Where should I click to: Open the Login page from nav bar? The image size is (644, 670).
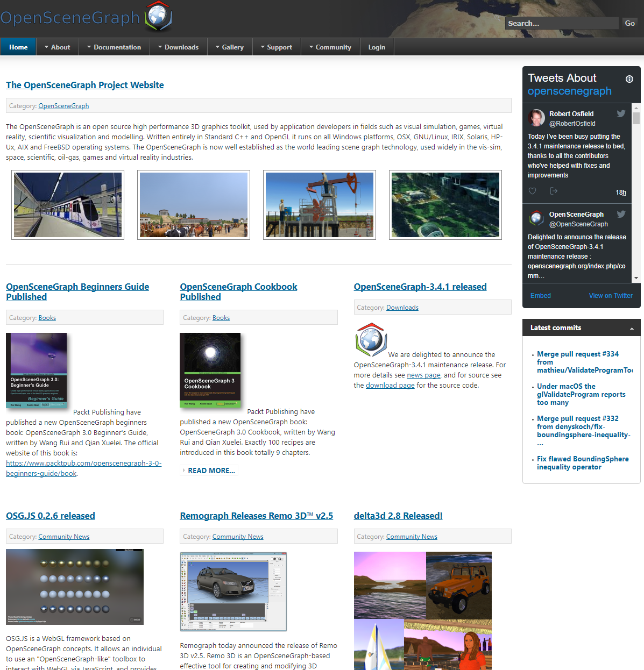pyautogui.click(x=377, y=47)
